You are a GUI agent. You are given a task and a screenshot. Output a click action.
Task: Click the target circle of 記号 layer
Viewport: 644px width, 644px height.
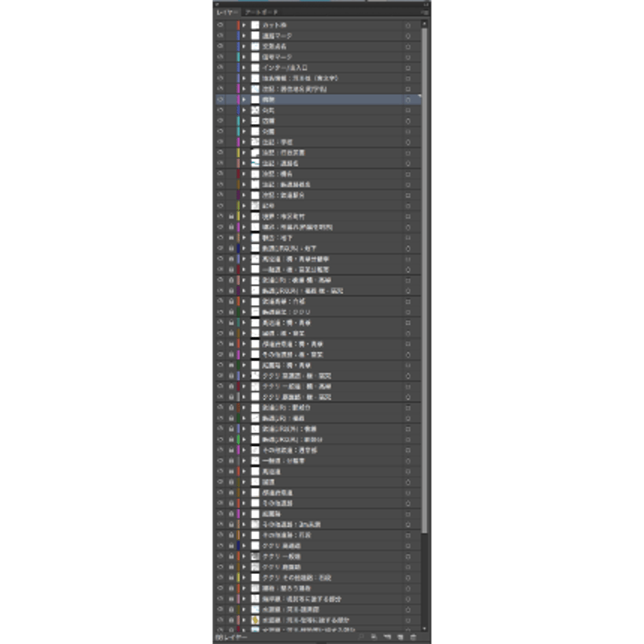click(408, 206)
